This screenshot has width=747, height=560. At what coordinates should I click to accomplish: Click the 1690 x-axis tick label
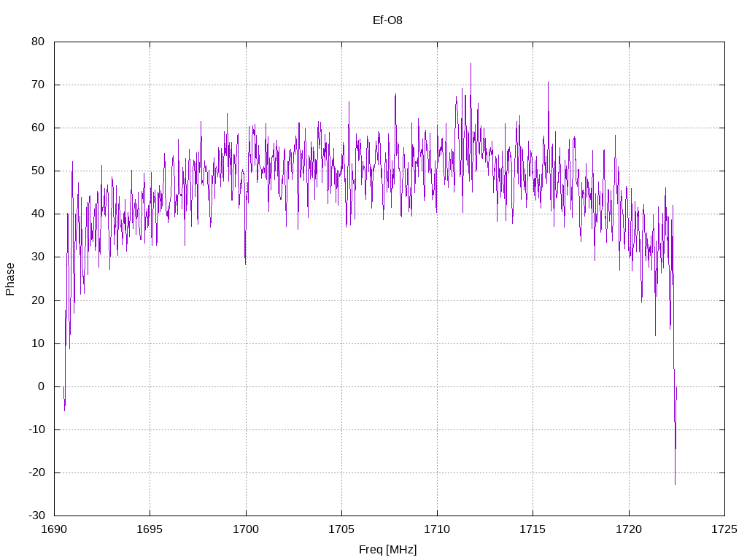click(x=54, y=529)
